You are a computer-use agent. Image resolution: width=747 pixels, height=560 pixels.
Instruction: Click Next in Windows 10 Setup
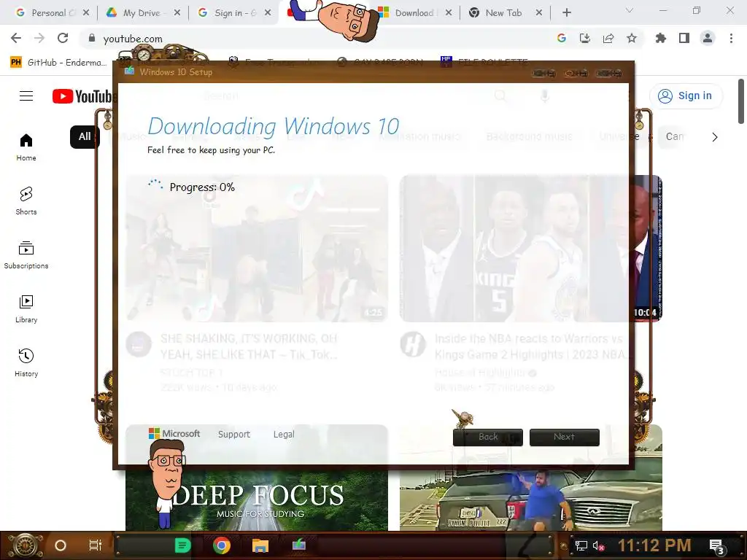tap(565, 437)
